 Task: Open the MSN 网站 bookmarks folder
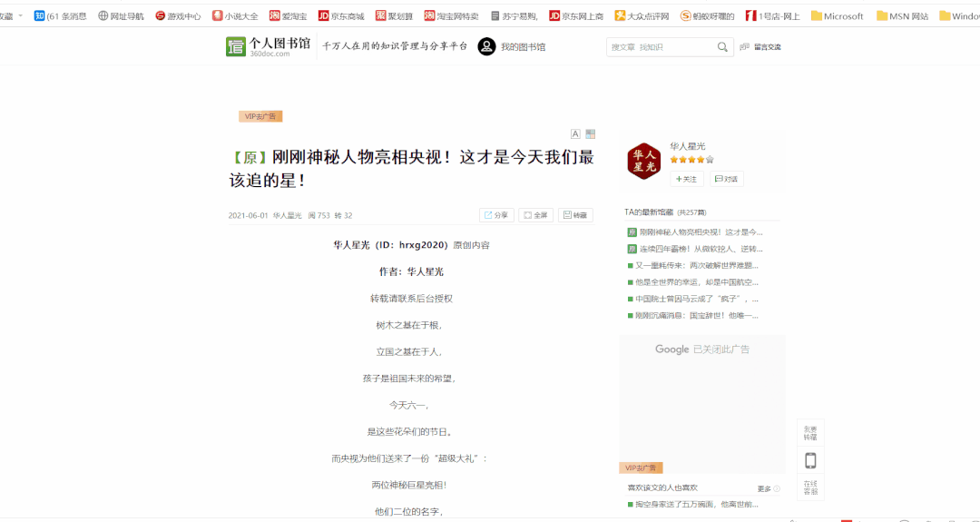[x=902, y=15]
